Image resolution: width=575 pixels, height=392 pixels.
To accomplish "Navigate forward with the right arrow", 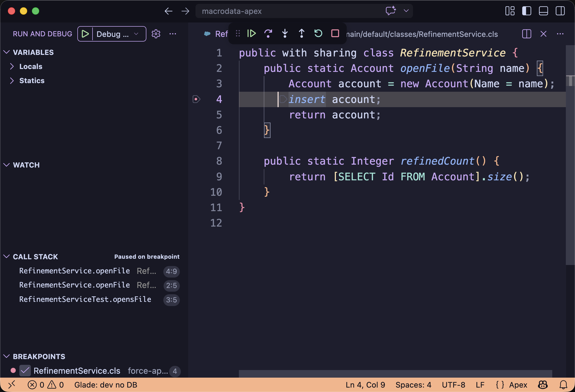I will 185,11.
